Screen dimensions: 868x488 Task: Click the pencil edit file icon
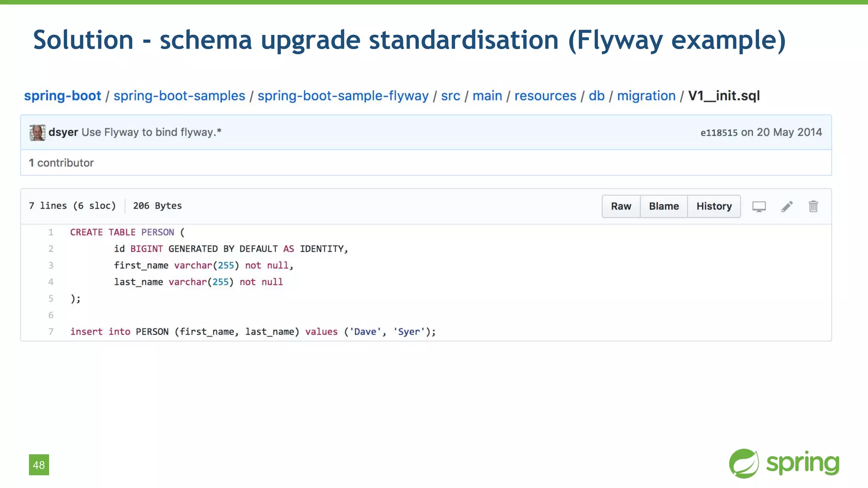pyautogui.click(x=787, y=206)
